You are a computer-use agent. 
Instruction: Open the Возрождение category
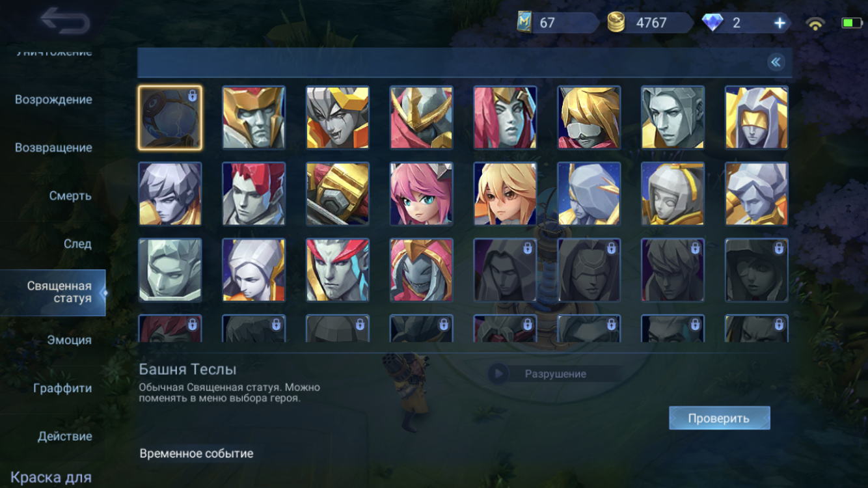53,100
